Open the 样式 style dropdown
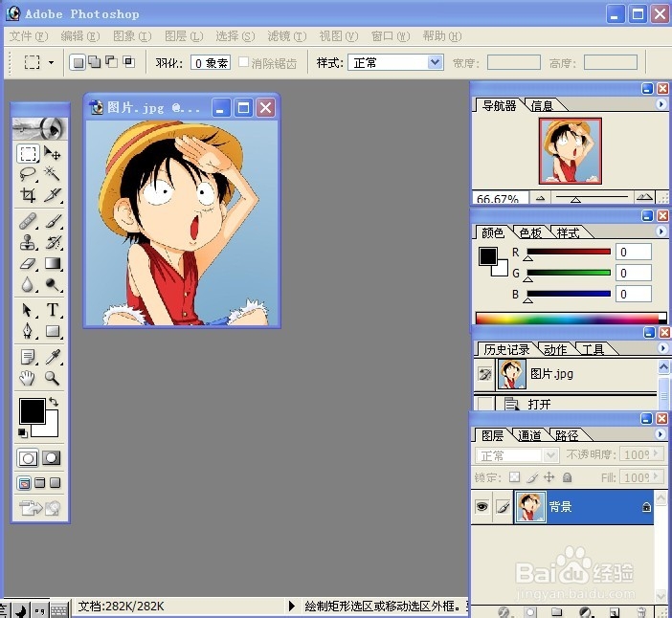This screenshot has width=672, height=618. pos(435,62)
